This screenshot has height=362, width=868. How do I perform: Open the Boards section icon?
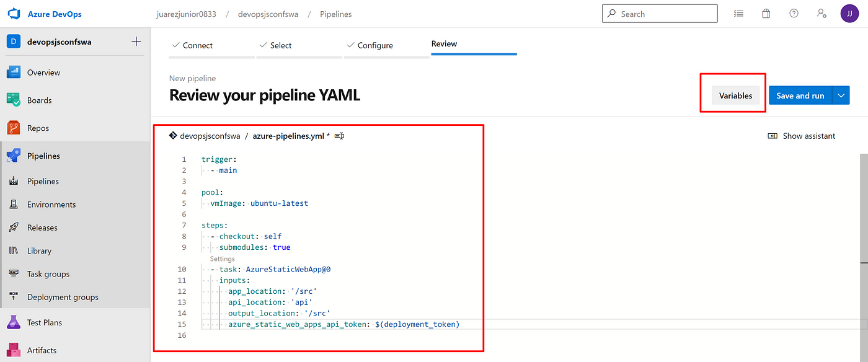(x=14, y=100)
